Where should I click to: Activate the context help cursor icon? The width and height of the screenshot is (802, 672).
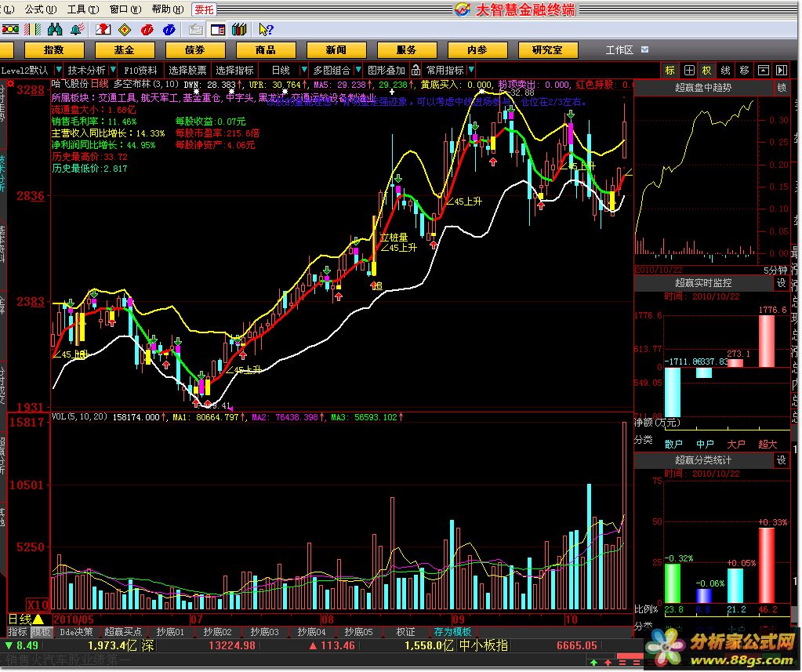266,30
